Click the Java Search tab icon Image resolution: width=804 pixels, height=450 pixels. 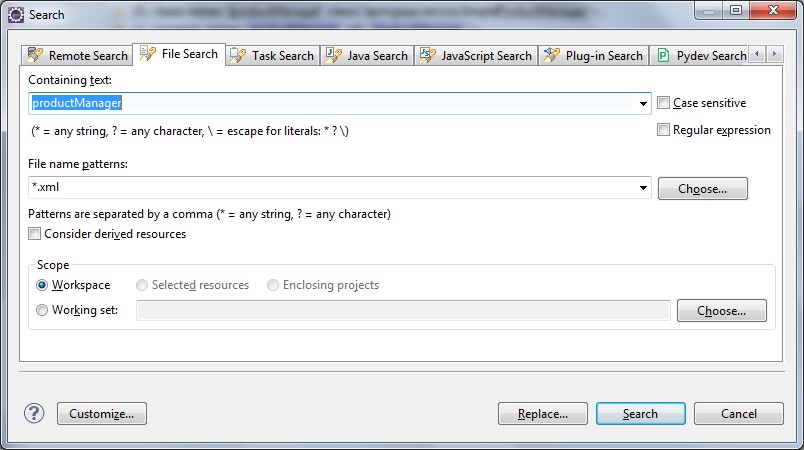pyautogui.click(x=333, y=56)
